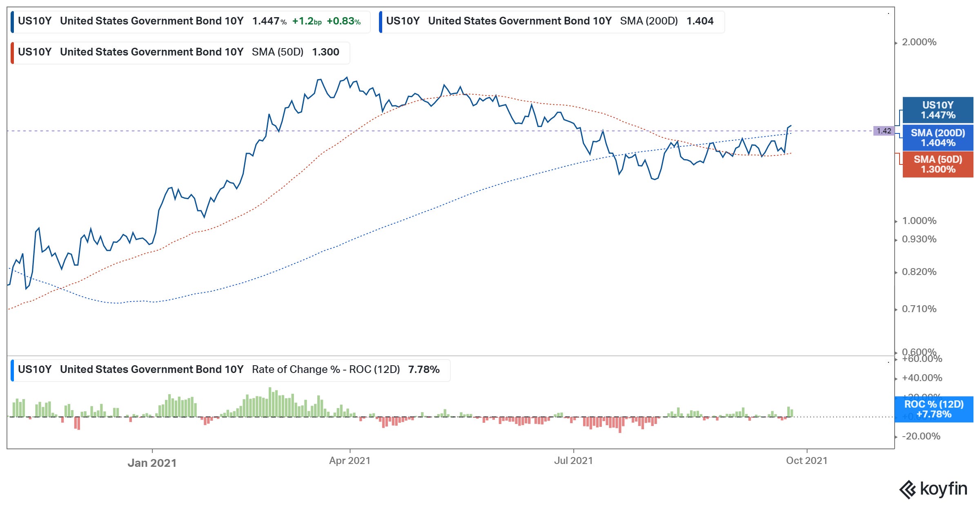Click the Jul 2021 date axis label
980x506 pixels.
tap(573, 461)
